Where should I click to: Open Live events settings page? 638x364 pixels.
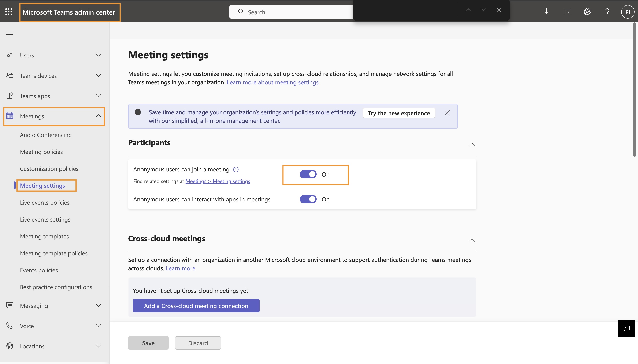click(x=45, y=219)
